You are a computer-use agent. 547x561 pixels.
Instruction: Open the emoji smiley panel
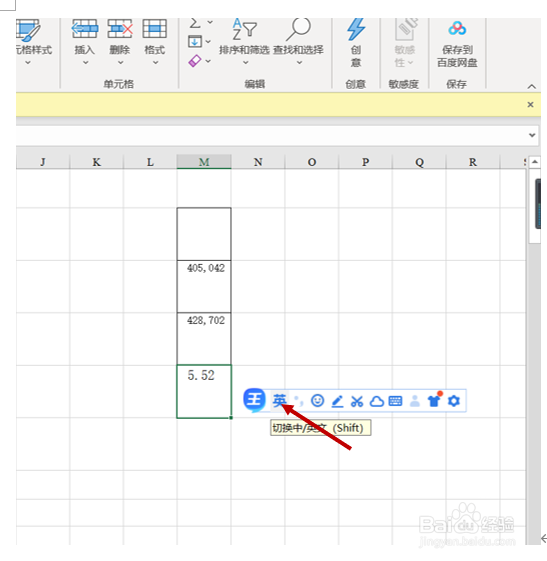(x=317, y=401)
